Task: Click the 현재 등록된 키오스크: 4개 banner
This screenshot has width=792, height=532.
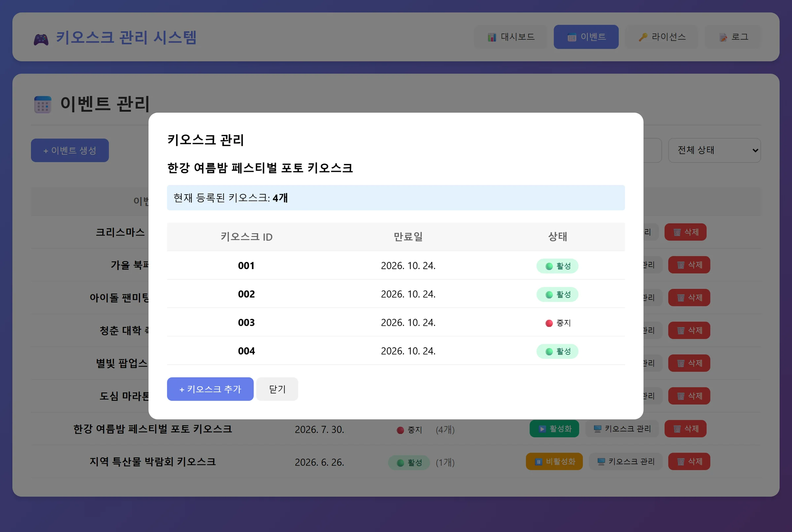Action: (x=396, y=198)
